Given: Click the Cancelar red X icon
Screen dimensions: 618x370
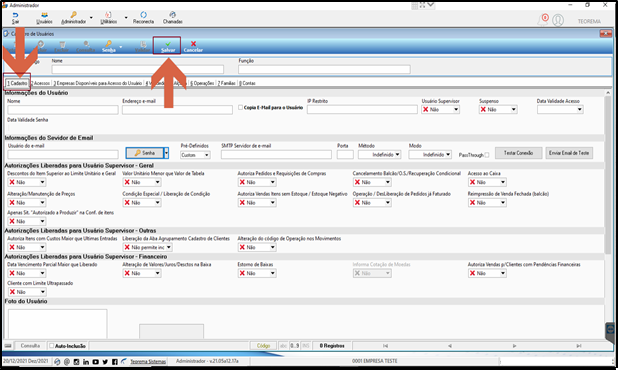Looking at the screenshot, I should point(193,44).
